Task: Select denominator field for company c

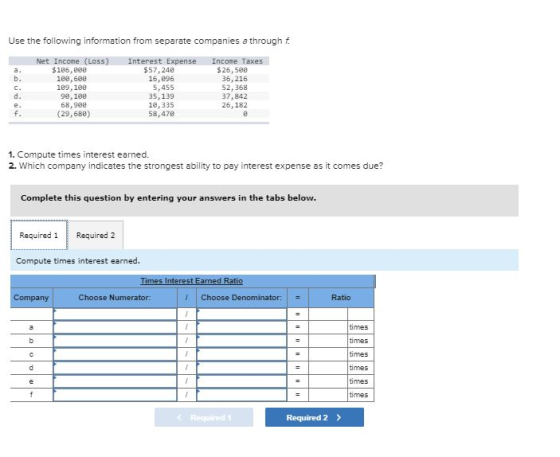Action: click(x=242, y=354)
